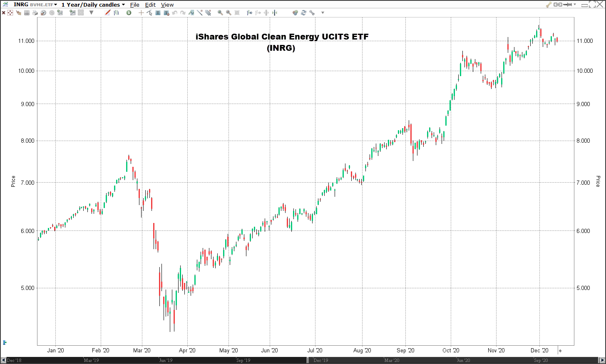Toggle the chain link chart-linking icon
Image resolution: width=606 pixels, height=364 pixels.
[558, 5]
